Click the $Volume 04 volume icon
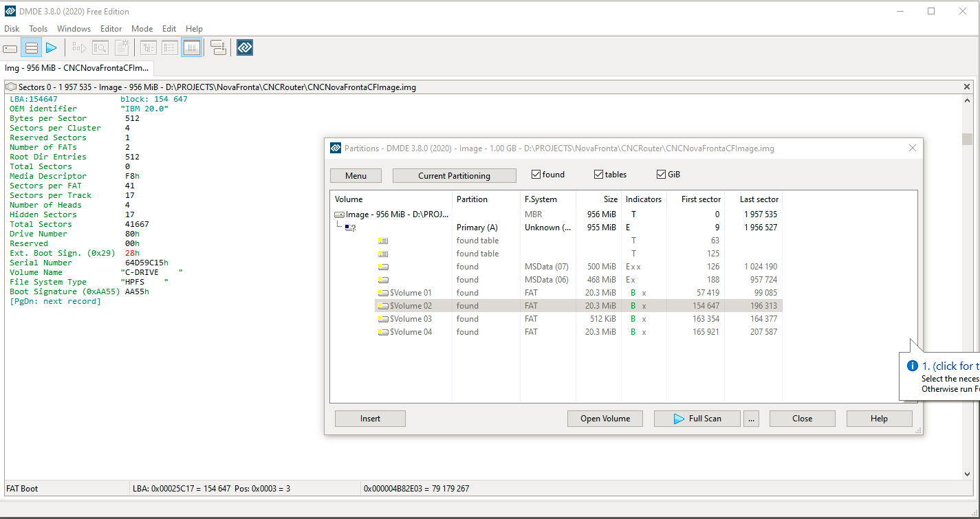 coord(383,332)
